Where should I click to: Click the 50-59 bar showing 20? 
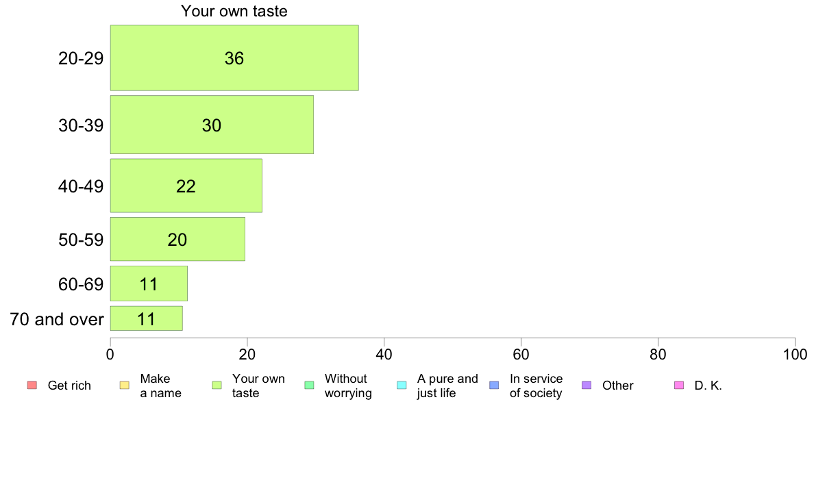[177, 239]
